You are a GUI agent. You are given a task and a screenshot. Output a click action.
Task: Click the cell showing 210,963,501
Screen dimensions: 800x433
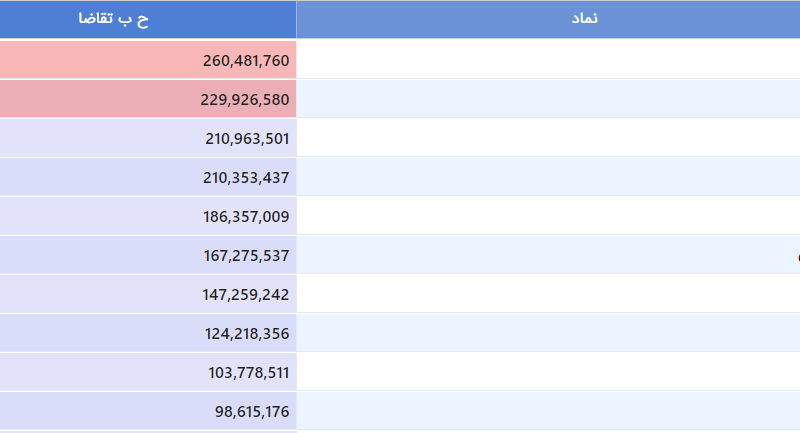point(148,138)
